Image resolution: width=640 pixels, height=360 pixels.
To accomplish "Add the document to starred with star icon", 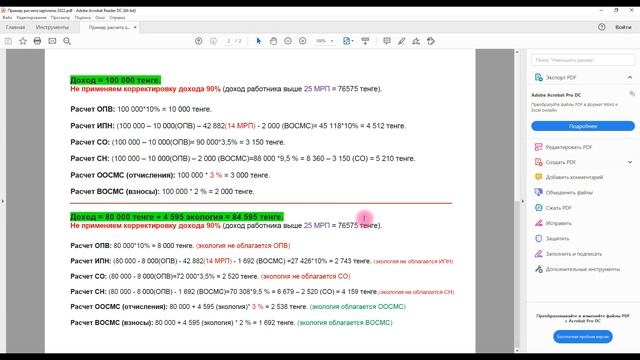I will [x=23, y=41].
